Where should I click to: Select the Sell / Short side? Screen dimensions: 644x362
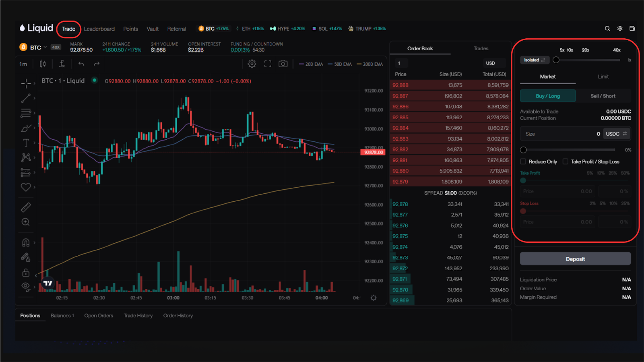603,96
